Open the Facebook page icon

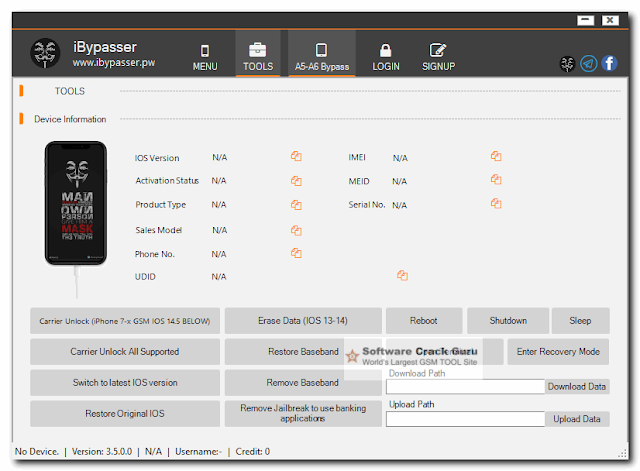[x=609, y=63]
